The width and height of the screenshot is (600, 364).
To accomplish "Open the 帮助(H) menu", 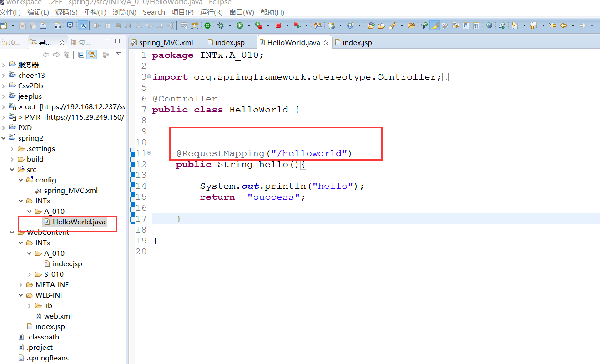I will pyautogui.click(x=272, y=12).
